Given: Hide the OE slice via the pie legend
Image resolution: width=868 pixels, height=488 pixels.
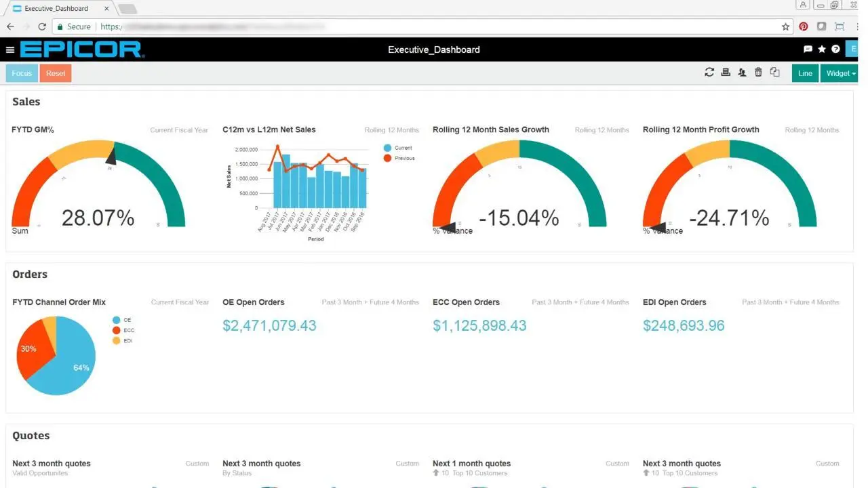Looking at the screenshot, I should (124, 319).
